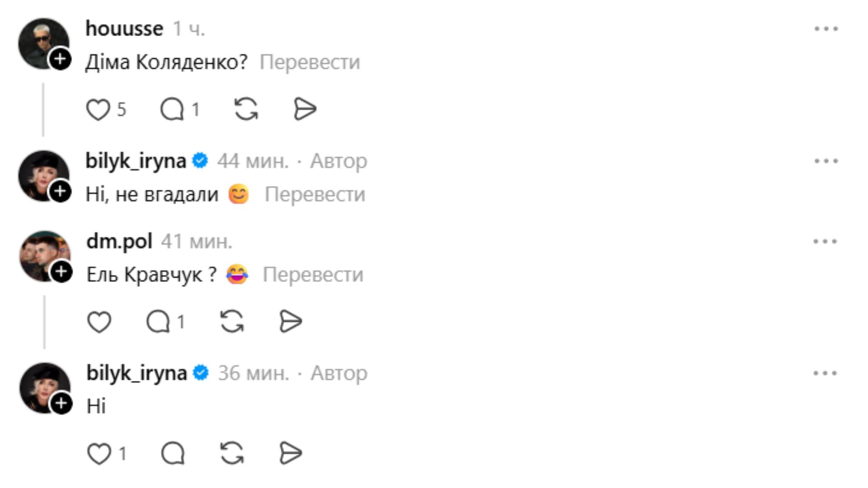This screenshot has height=488, width=868.
Task: Open more options for houusse's comment
Action: (x=826, y=29)
